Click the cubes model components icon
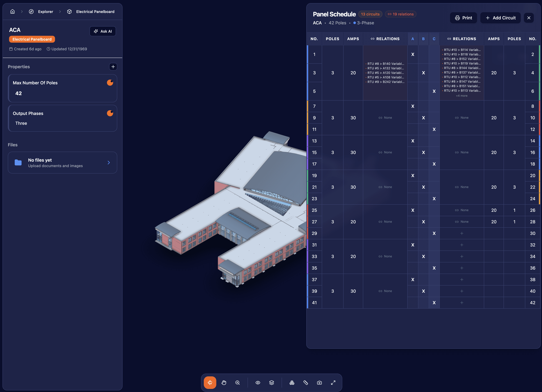Image resolution: width=542 pixels, height=392 pixels. (292, 382)
